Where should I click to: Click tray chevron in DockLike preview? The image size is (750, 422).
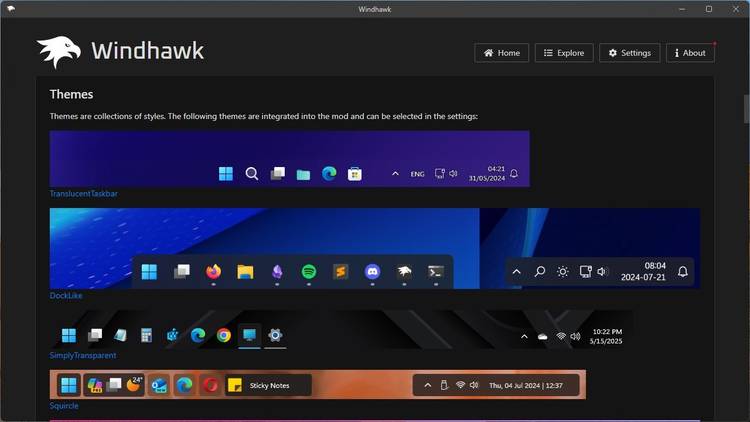(x=517, y=272)
